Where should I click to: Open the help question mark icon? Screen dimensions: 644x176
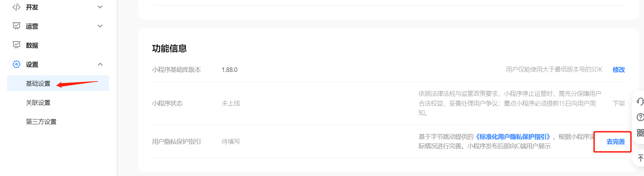click(640, 117)
